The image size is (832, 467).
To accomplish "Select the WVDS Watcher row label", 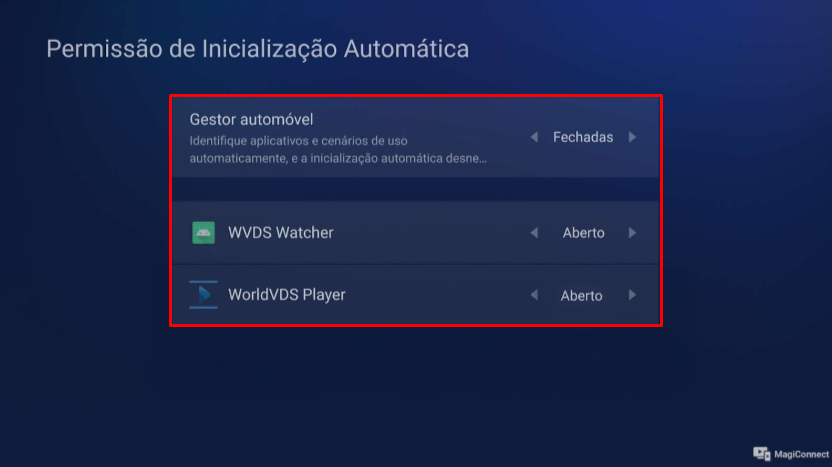I will click(281, 232).
